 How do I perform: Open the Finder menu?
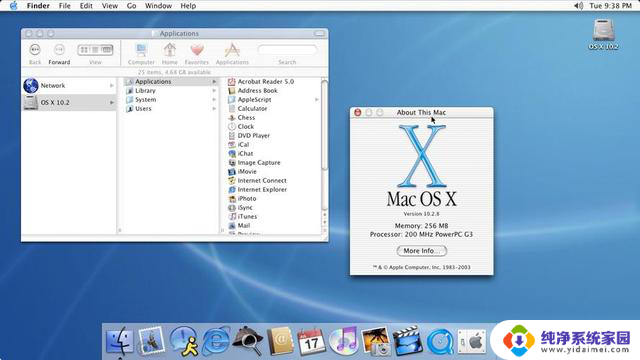tap(38, 6)
